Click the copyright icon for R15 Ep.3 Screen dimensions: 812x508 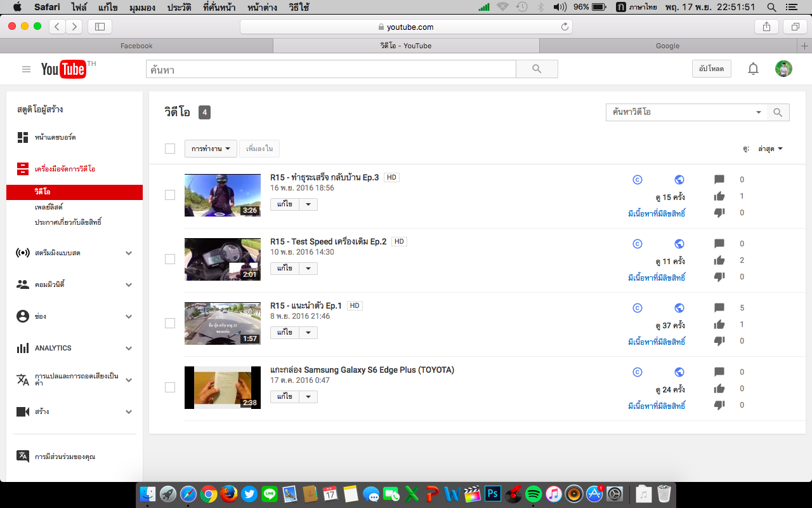coord(638,180)
